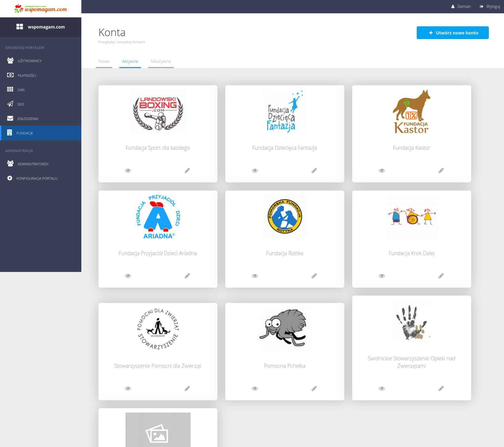The width and height of the screenshot is (504, 447).
Task: Switch to the Nieaktywne tab
Action: 161,61
